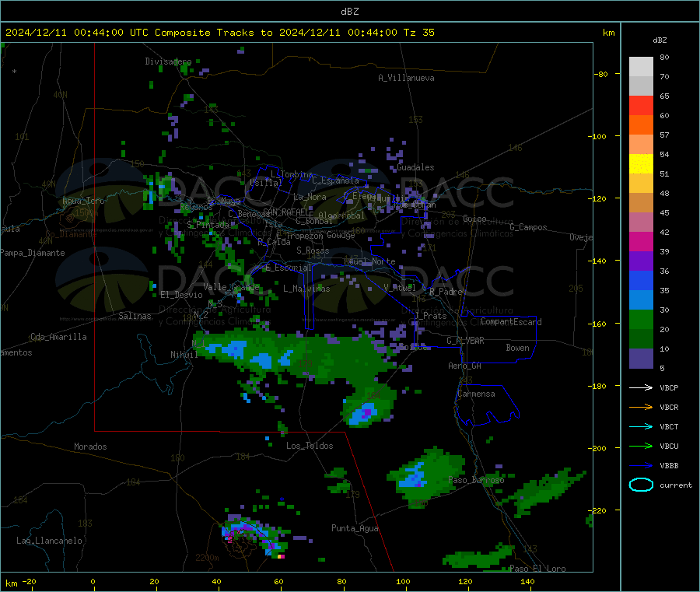
Task: Click the Morados map label
Action: pyautogui.click(x=90, y=447)
